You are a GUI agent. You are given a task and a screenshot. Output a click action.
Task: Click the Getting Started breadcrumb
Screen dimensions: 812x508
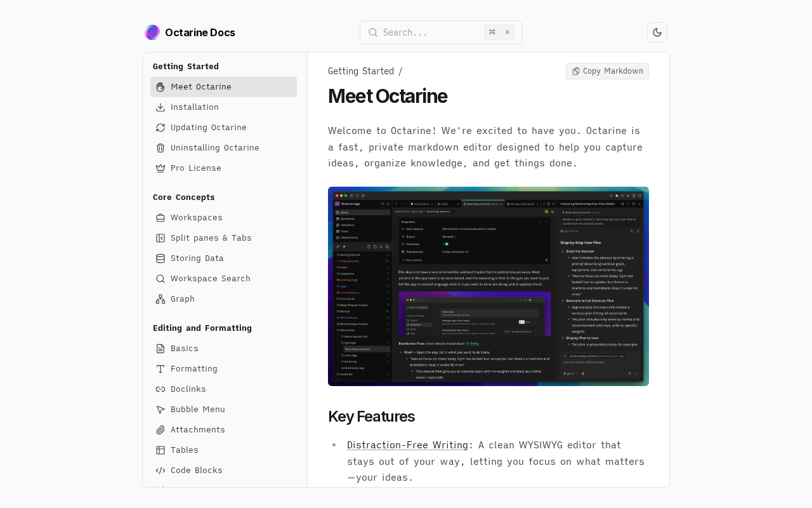[360, 71]
